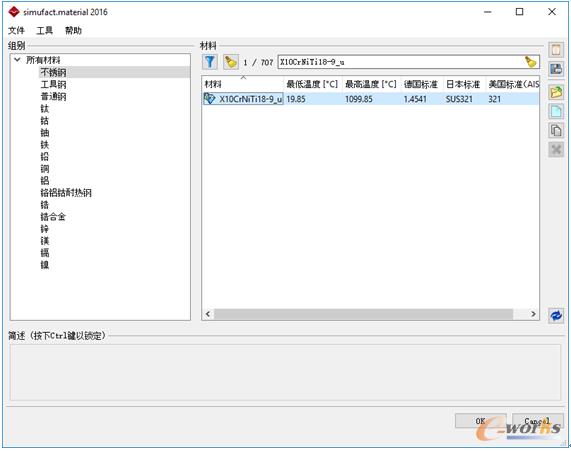Click the OK button

480,421
